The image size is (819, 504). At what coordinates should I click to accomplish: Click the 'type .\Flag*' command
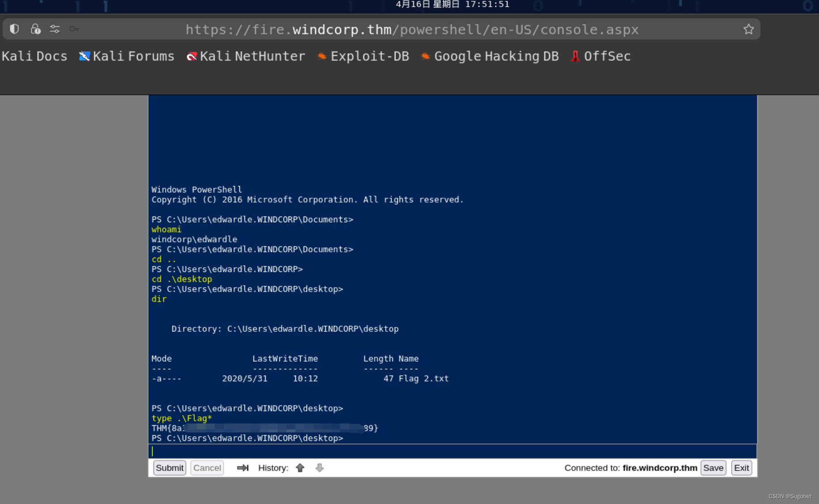click(x=182, y=418)
